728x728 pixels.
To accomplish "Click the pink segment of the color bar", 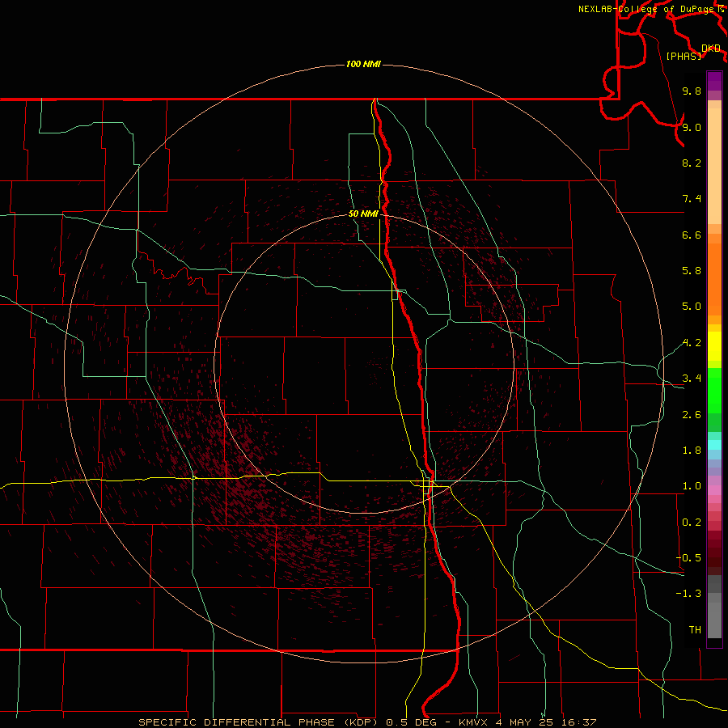I will [714, 490].
